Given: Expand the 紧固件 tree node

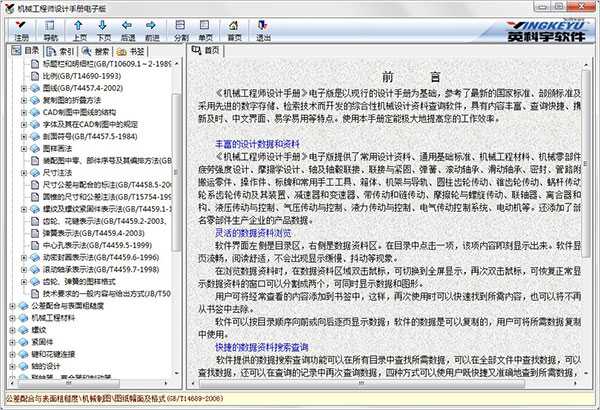Looking at the screenshot, I should point(9,369).
